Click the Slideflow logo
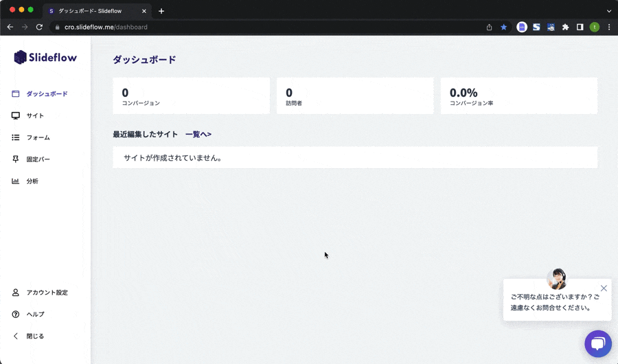 45,57
